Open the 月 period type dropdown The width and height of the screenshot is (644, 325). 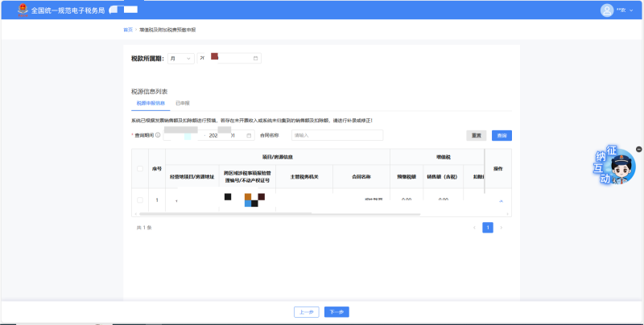[180, 59]
